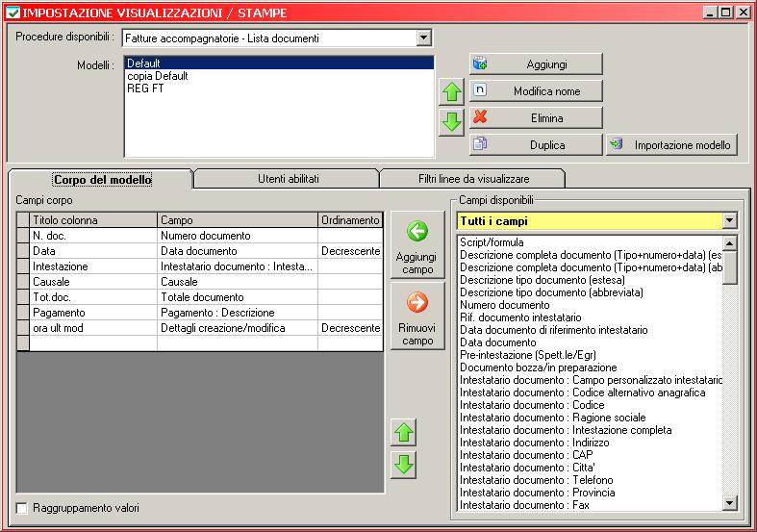Open the Filtri linee da visualizzare tab
Image resolution: width=757 pixels, height=532 pixels.
coord(472,179)
